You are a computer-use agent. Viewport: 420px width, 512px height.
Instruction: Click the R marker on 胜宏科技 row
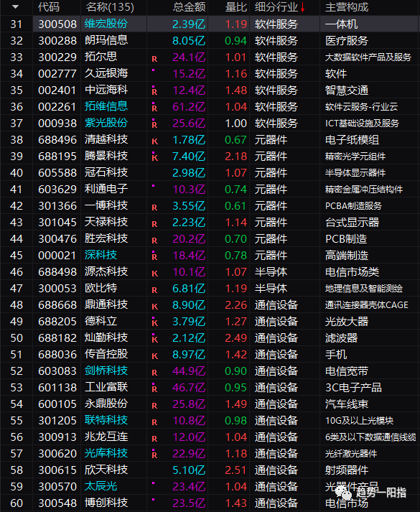tap(154, 241)
